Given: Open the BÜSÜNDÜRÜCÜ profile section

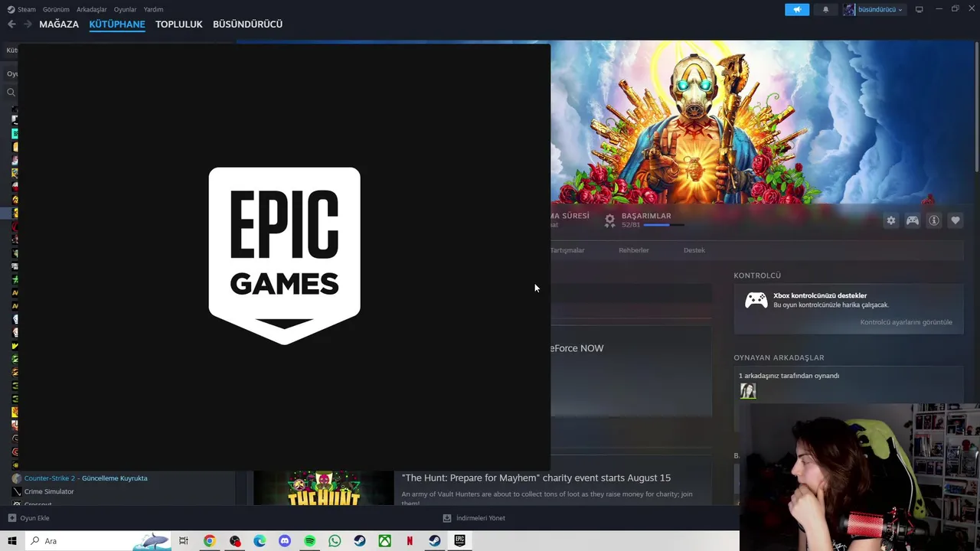Looking at the screenshot, I should point(248,24).
